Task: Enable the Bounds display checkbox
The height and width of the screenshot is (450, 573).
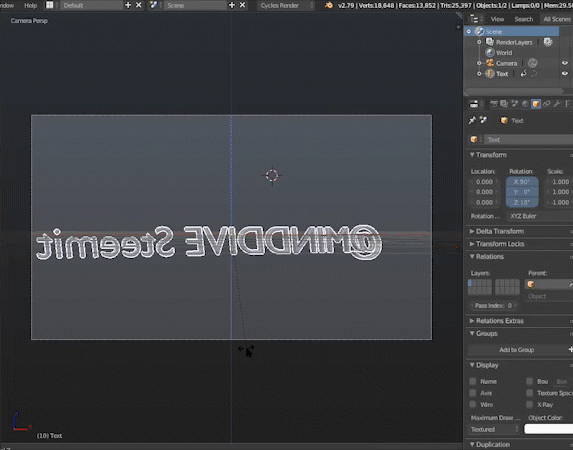Action: (529, 382)
